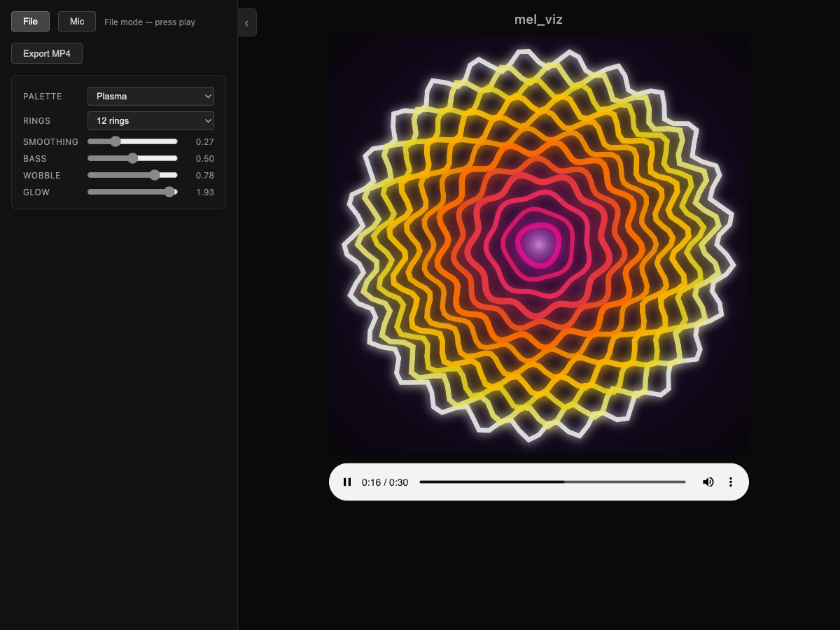Click the Bass slider handle

[x=132, y=158]
